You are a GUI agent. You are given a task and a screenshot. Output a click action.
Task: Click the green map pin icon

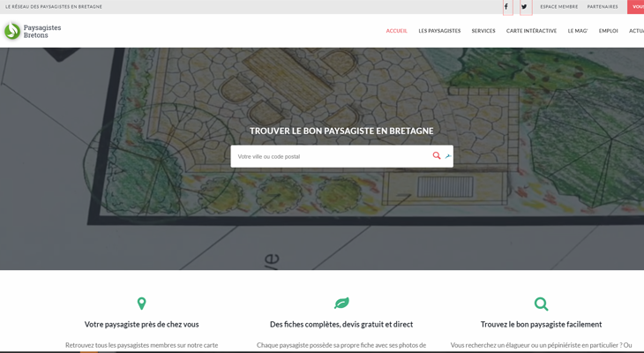[141, 304]
